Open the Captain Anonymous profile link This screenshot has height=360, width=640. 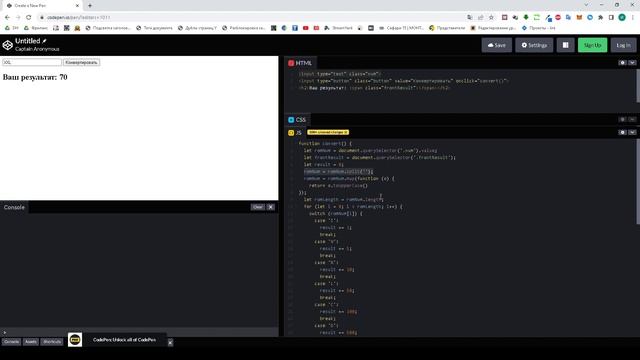coord(37,49)
